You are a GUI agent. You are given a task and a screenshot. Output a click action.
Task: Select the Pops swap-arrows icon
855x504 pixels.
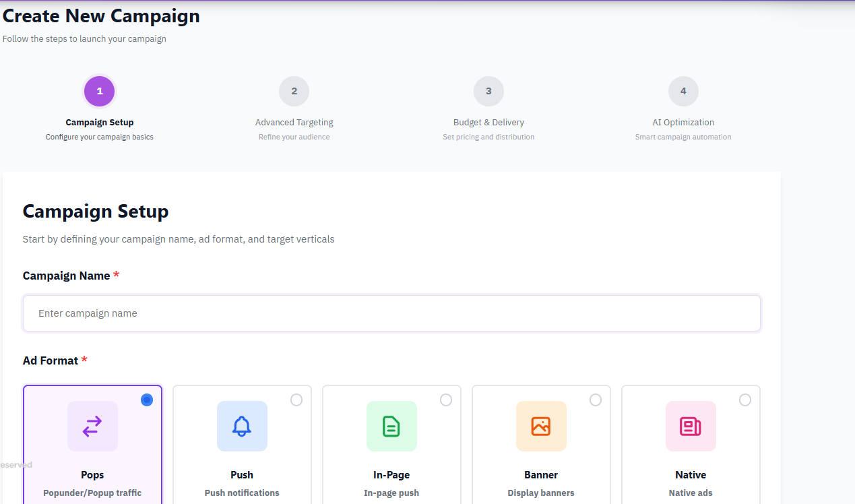click(92, 426)
